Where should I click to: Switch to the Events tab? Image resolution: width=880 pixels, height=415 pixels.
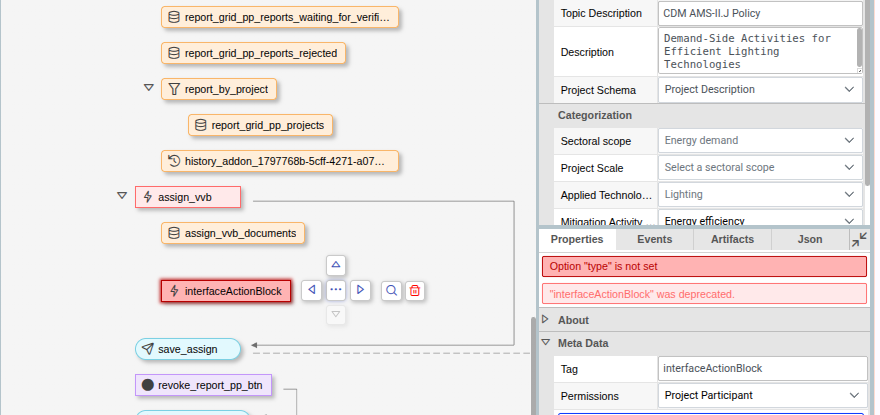tap(654, 239)
